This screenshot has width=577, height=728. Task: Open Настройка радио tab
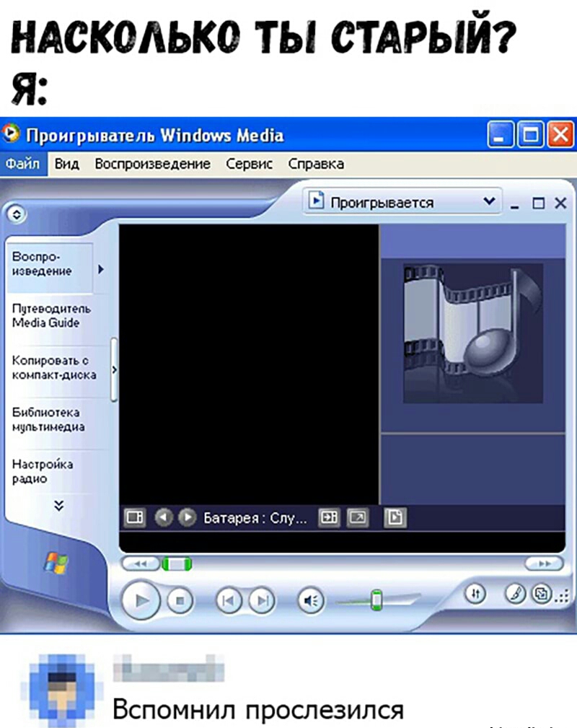point(43,471)
